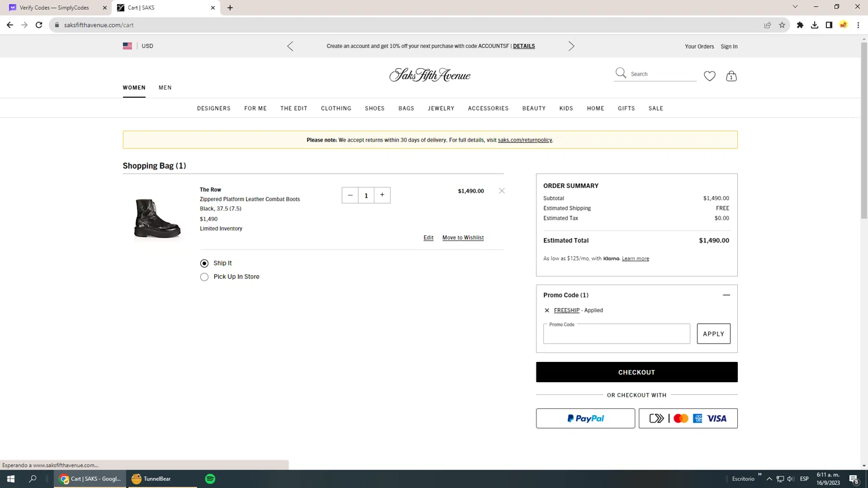The image size is (868, 488).
Task: Collapse the Promo Code section
Action: (726, 295)
